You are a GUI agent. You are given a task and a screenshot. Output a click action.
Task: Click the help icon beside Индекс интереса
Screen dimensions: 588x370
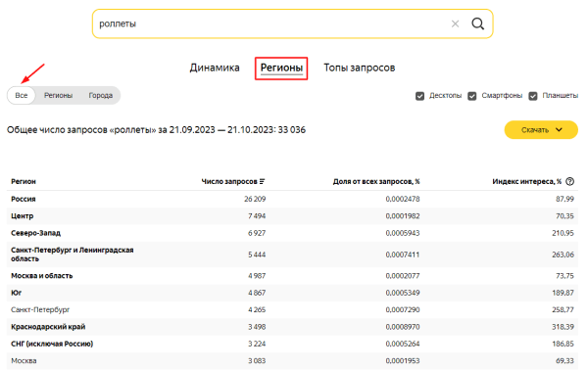coord(569,181)
